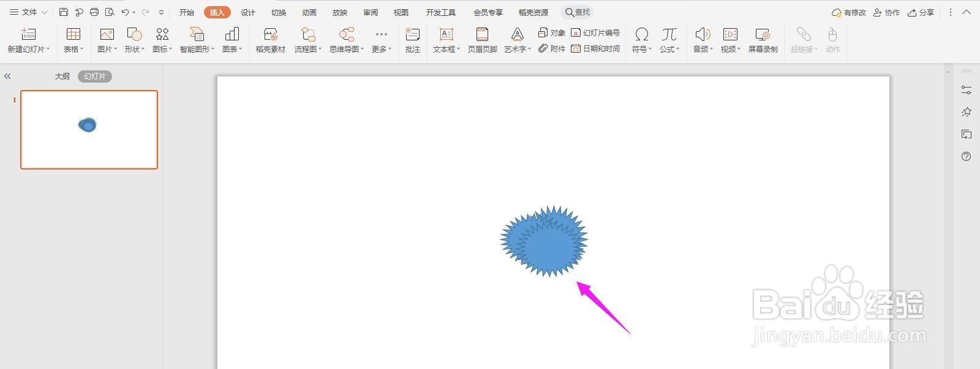This screenshot has width=980, height=369.
Task: Open the 切换 Transitions tab
Action: 279,12
